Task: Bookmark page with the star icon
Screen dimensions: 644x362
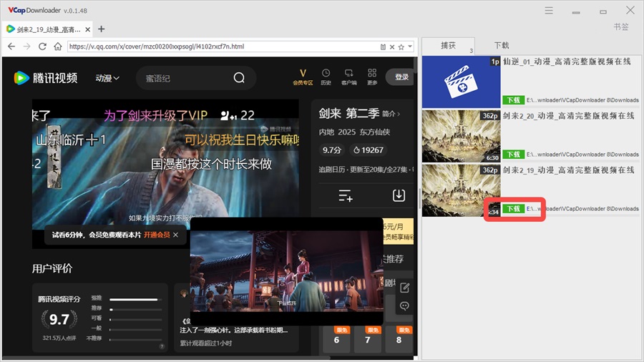Action: [401, 47]
